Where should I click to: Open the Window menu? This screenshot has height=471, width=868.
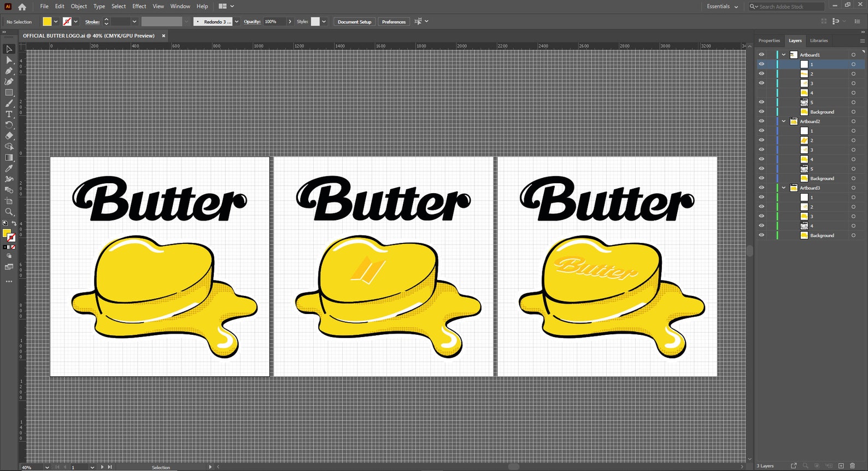point(180,7)
